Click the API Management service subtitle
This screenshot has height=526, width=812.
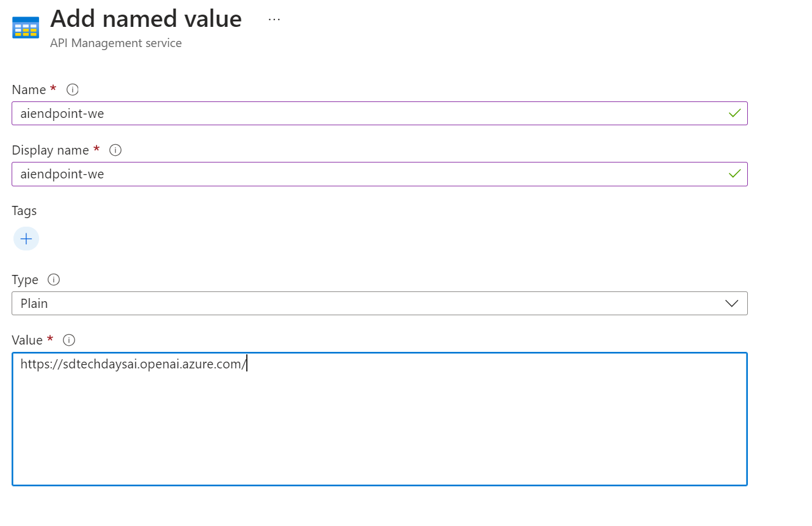116,43
